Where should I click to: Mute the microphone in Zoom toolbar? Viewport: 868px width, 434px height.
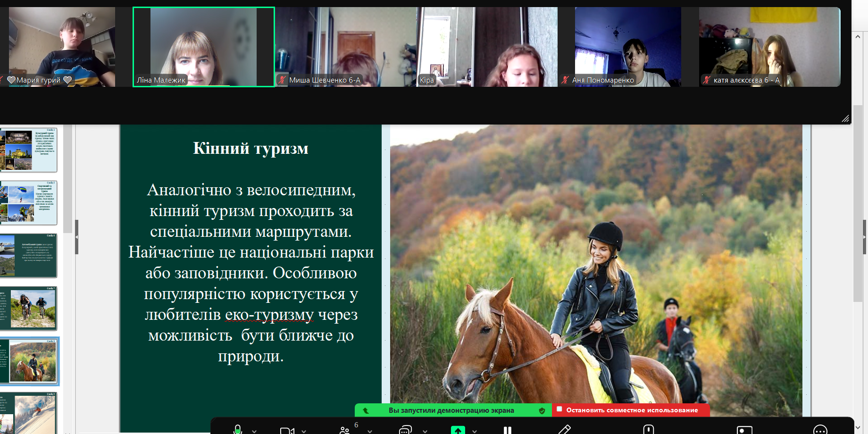pos(238,430)
